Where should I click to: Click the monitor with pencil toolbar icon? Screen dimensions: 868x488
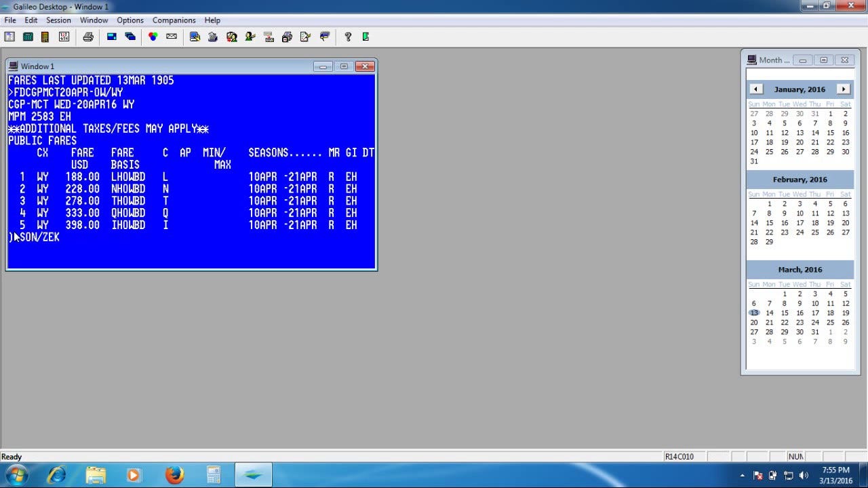click(x=195, y=37)
